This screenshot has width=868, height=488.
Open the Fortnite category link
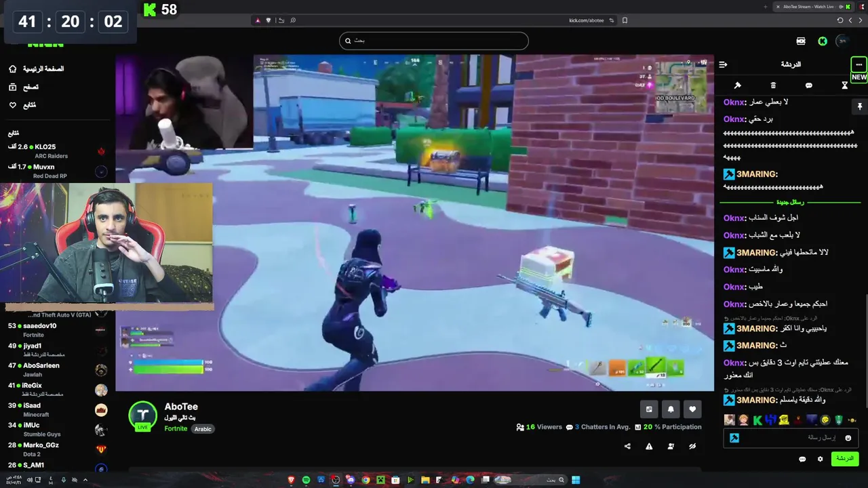[x=176, y=428]
